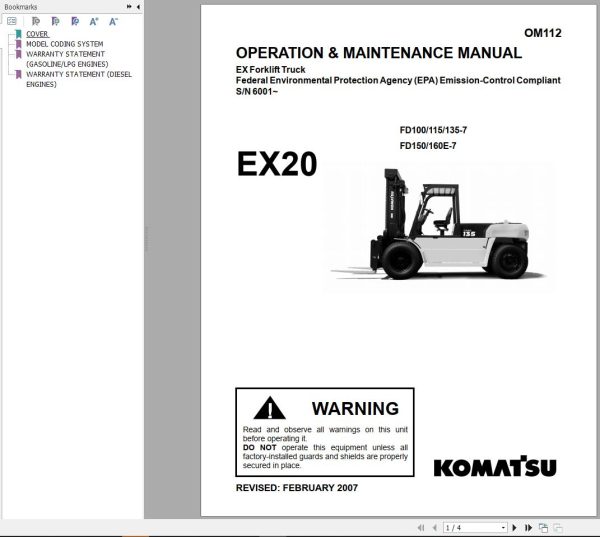Decrease bookmark font size with A-

tap(113, 21)
